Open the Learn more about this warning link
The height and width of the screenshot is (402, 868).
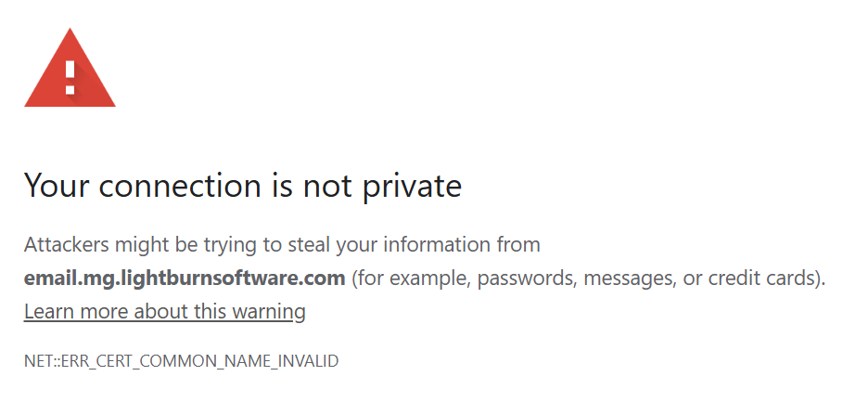coord(165,312)
